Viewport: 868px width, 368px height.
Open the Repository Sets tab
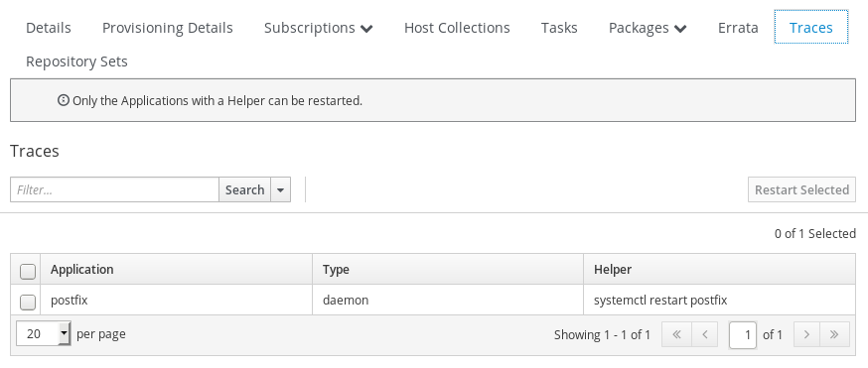click(76, 61)
